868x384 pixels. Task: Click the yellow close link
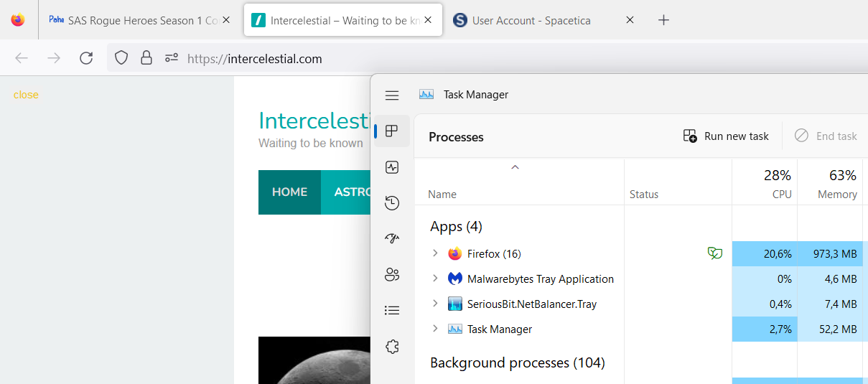[26, 95]
